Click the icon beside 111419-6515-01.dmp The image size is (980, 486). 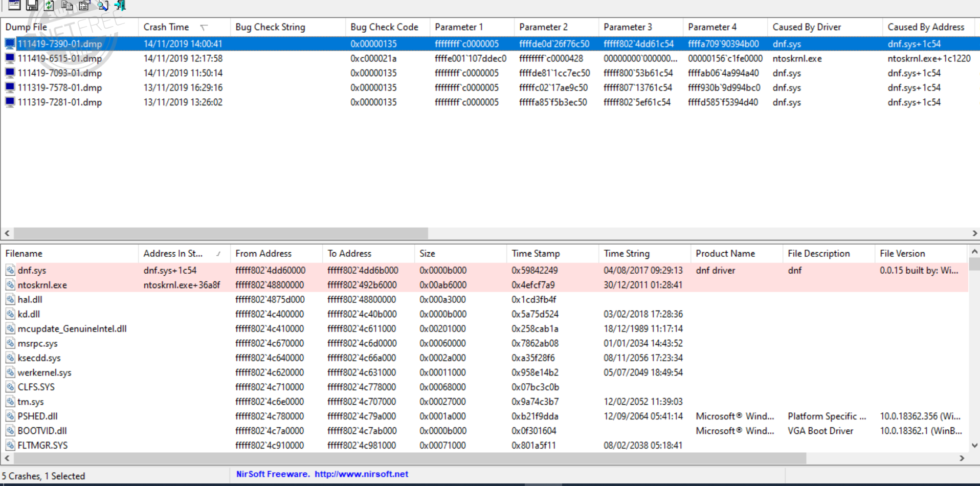[x=10, y=58]
